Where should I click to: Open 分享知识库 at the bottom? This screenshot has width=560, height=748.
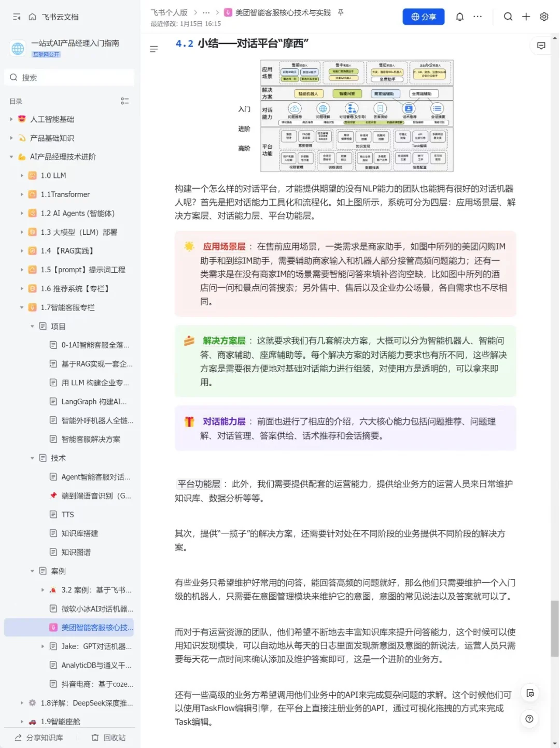39,738
